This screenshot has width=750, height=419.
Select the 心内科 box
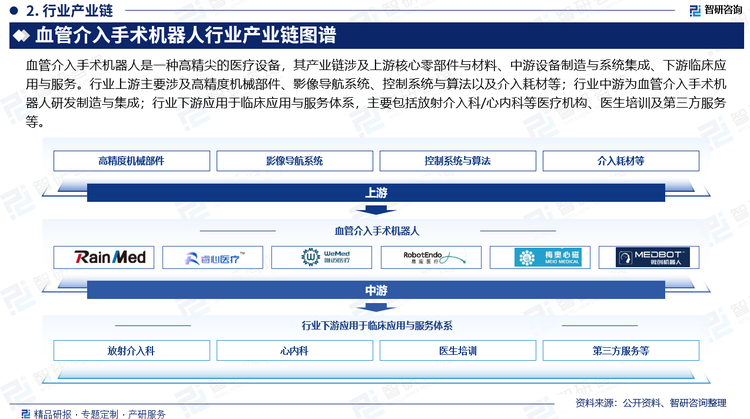[295, 351]
